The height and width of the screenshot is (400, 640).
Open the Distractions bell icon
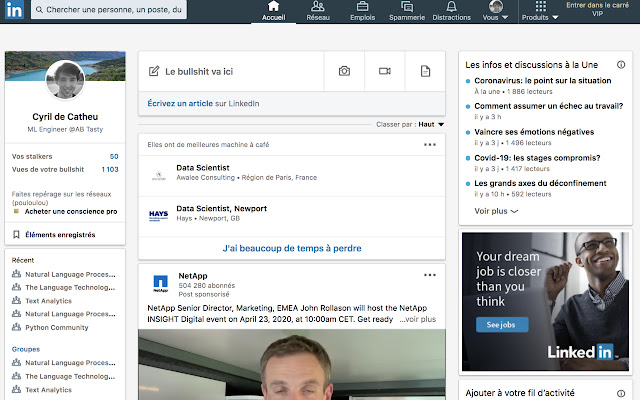coord(451,6)
